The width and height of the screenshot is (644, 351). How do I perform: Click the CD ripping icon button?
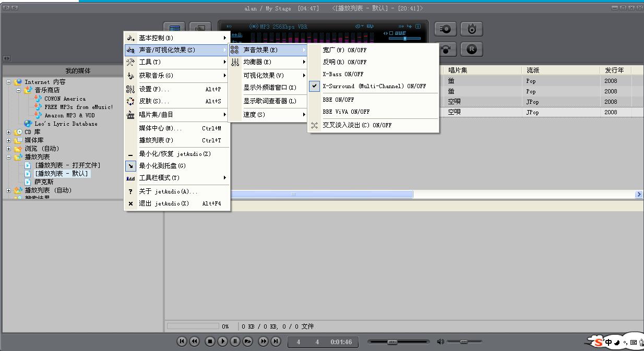point(446,29)
